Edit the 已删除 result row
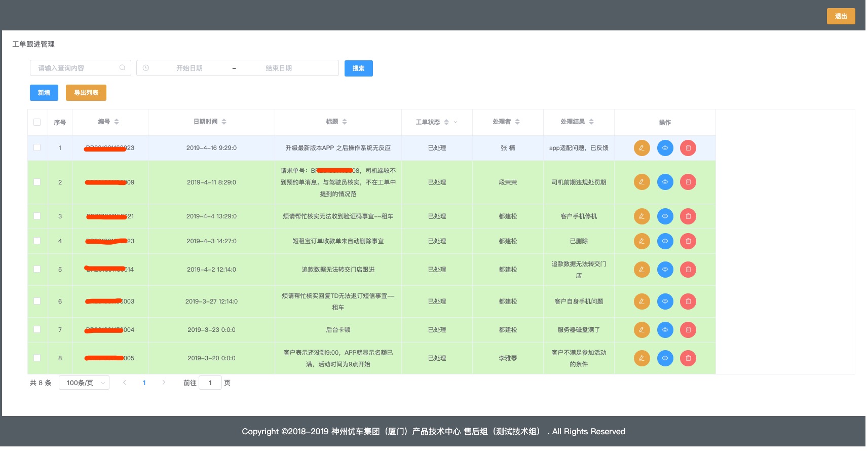Screen dimensions: 868x453 [x=641, y=241]
